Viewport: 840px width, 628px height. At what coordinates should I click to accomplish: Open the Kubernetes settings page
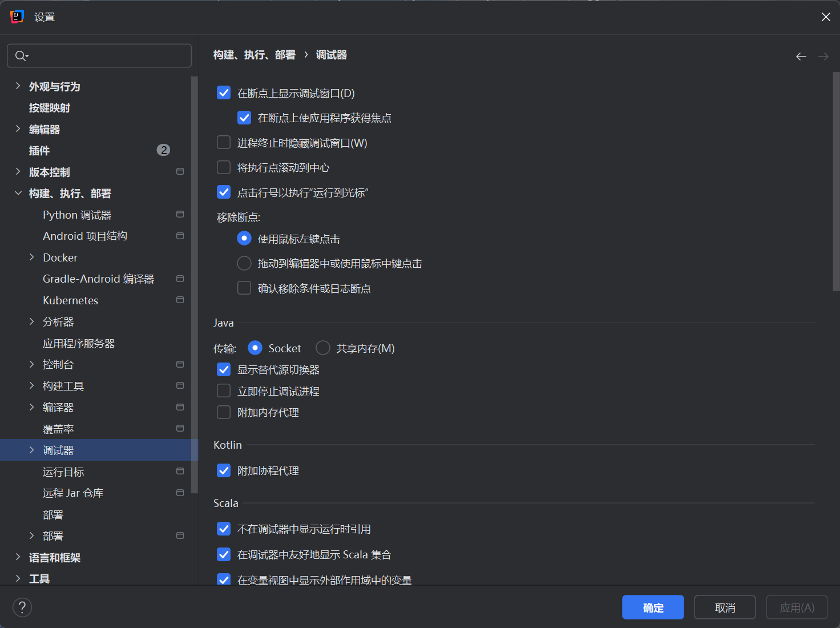point(70,300)
